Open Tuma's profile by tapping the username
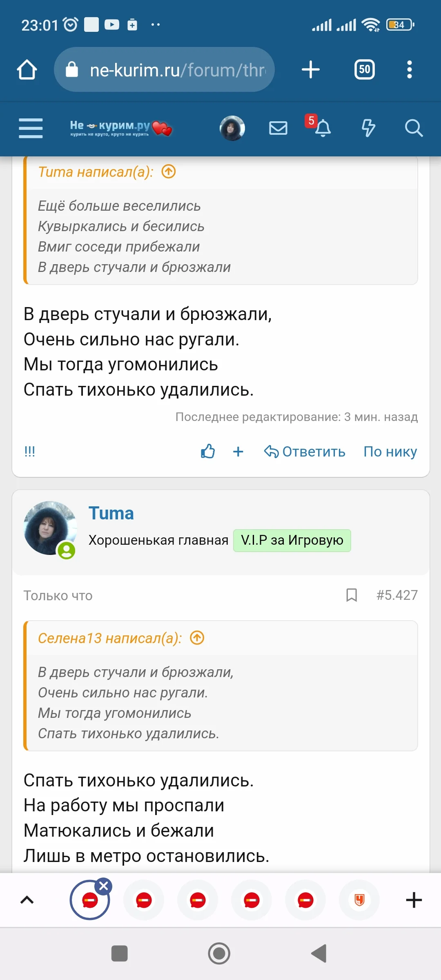 coord(111,513)
